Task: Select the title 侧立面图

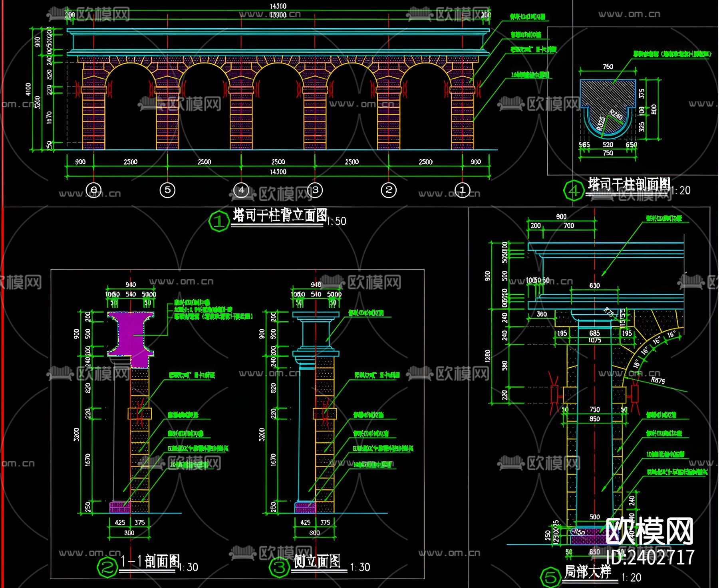Action: point(317,561)
